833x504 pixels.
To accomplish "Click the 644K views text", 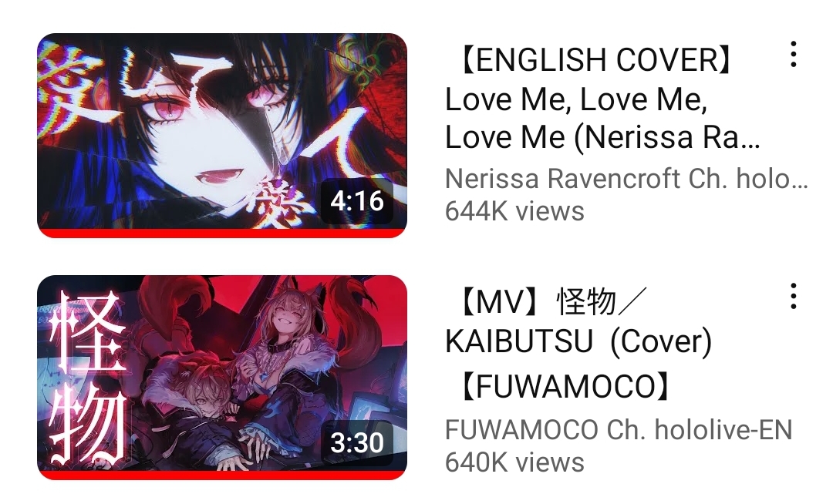I will (x=514, y=211).
